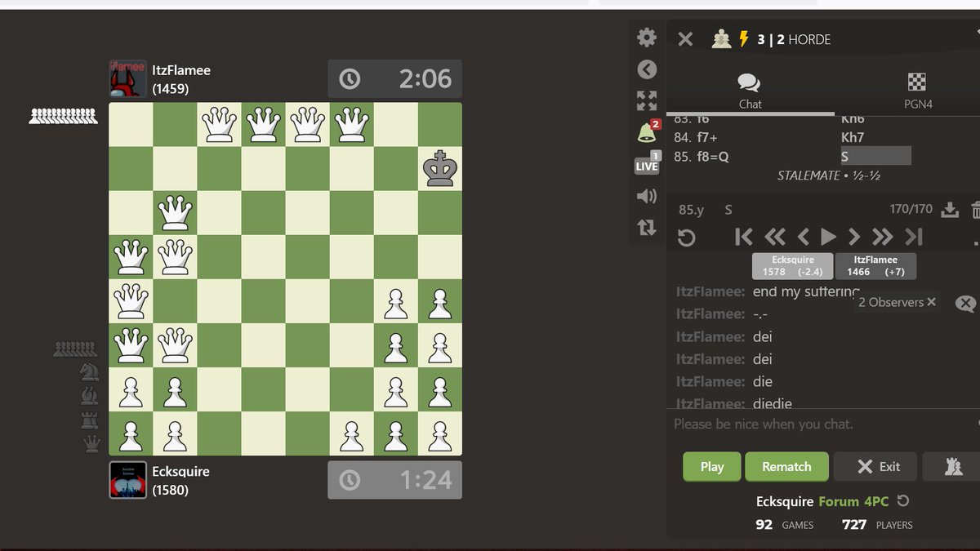The height and width of the screenshot is (551, 980).
Task: Click the lightning bolt blitz icon
Action: coord(744,39)
